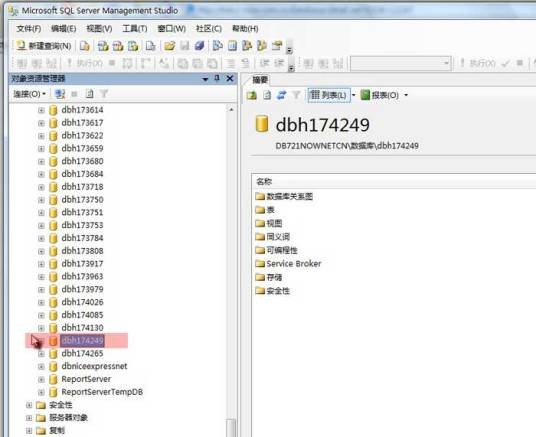Expand the dbh174265 database node
The image size is (536, 437).
41,354
